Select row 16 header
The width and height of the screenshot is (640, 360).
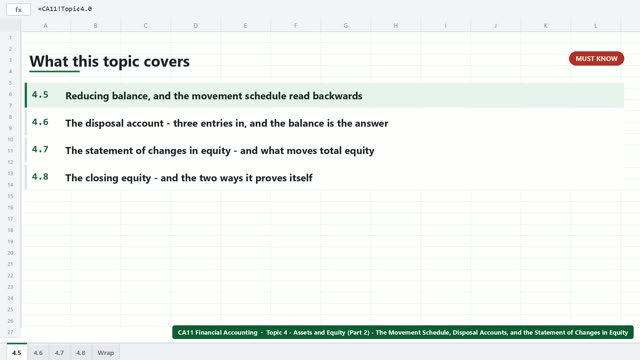[x=10, y=207]
